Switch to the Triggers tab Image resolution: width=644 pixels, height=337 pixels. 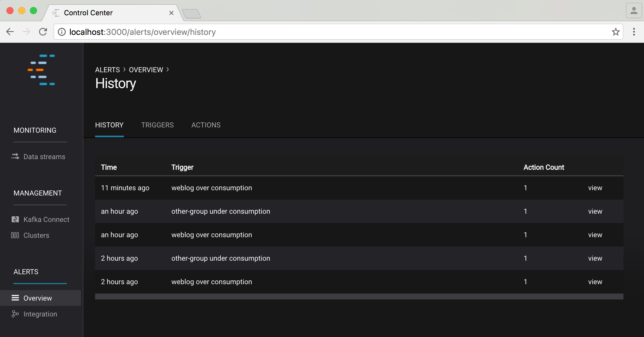point(157,125)
